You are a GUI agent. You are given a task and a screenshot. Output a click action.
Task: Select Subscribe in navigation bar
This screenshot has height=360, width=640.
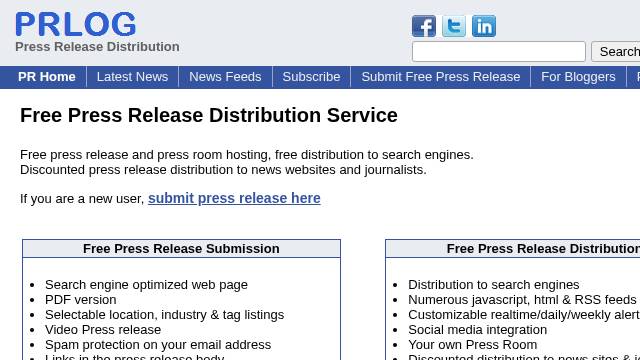tap(311, 77)
